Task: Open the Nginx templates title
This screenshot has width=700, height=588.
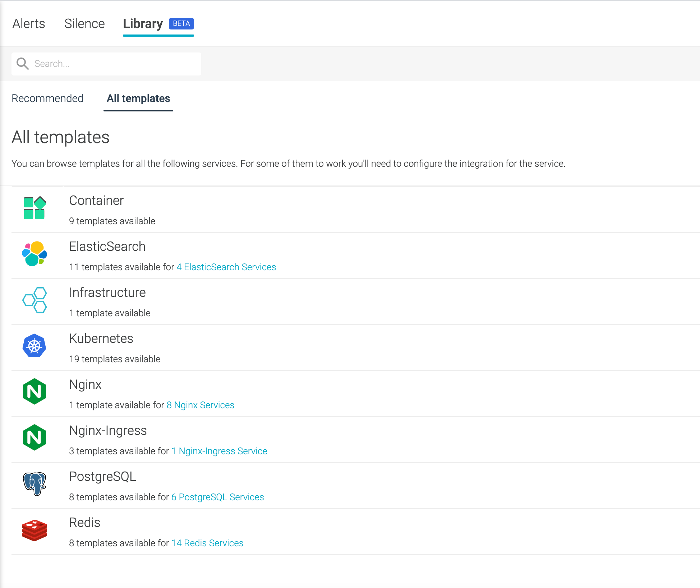Action: [x=85, y=385]
